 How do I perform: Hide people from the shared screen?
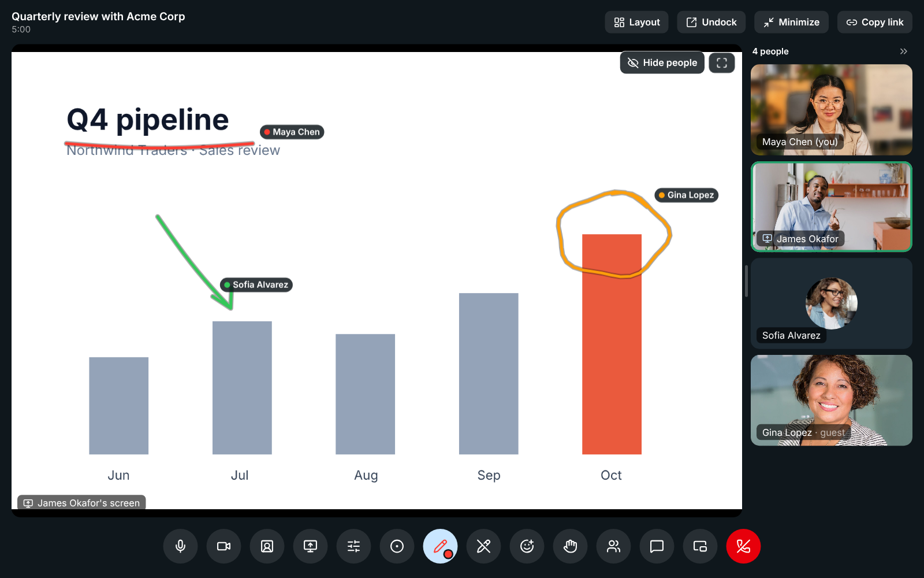[x=662, y=62]
